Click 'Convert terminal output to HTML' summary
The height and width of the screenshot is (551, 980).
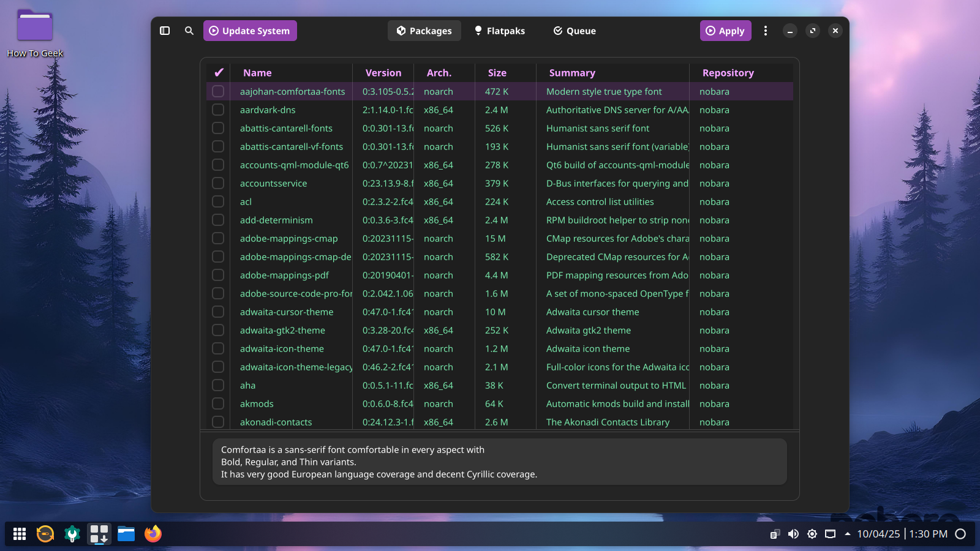(616, 385)
